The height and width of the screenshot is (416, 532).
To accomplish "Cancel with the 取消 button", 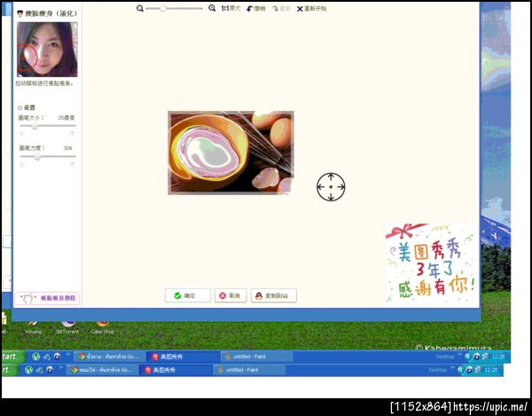I will pyautogui.click(x=231, y=295).
